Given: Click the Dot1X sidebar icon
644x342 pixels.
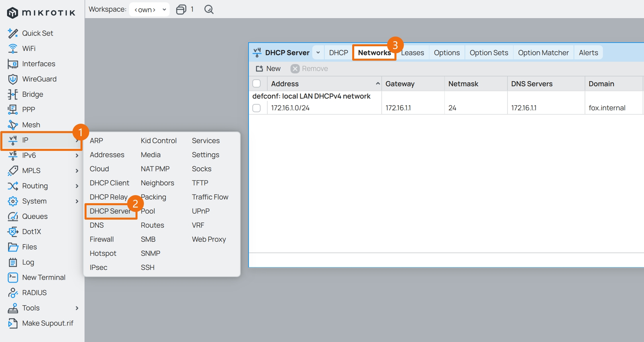Looking at the screenshot, I should [13, 232].
